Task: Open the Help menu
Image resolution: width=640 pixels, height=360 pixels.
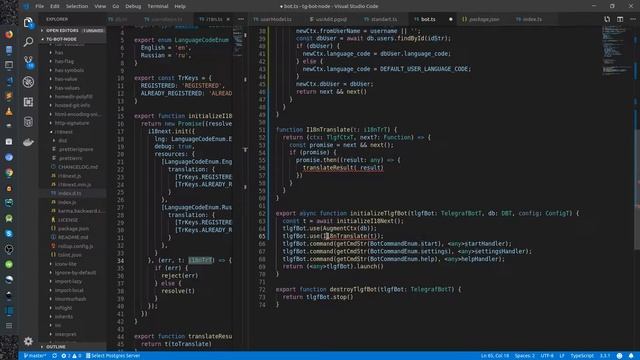Action: point(180,6)
